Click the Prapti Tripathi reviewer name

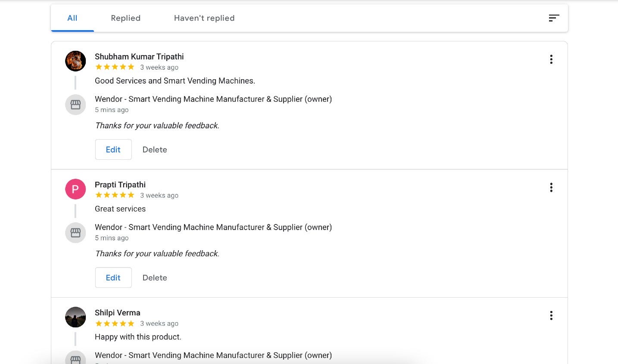point(120,185)
